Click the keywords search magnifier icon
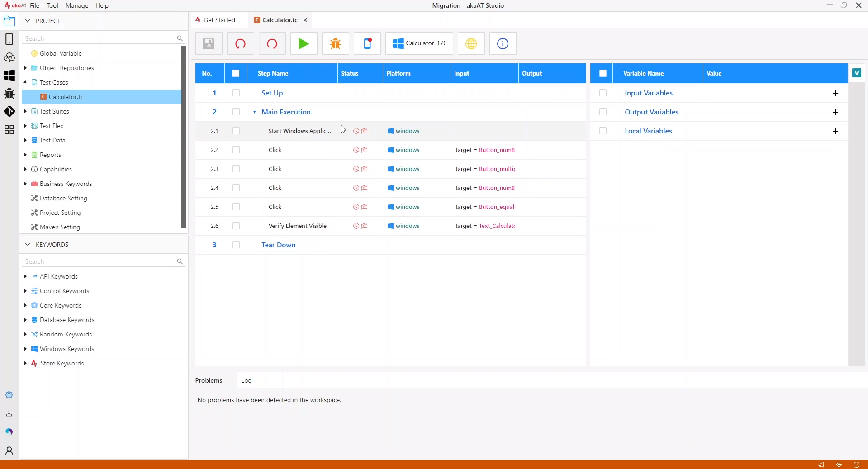The image size is (868, 469). pyautogui.click(x=180, y=261)
